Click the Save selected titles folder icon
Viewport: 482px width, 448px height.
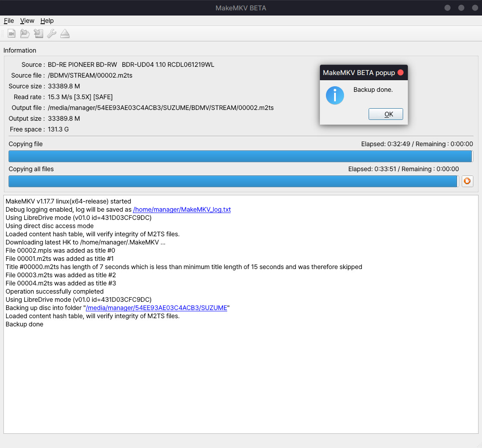(x=25, y=34)
